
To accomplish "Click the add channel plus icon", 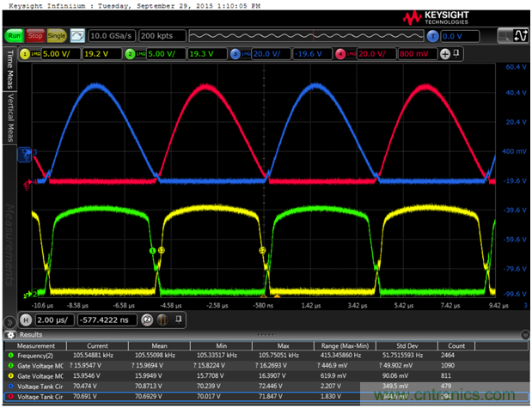I will (445, 53).
